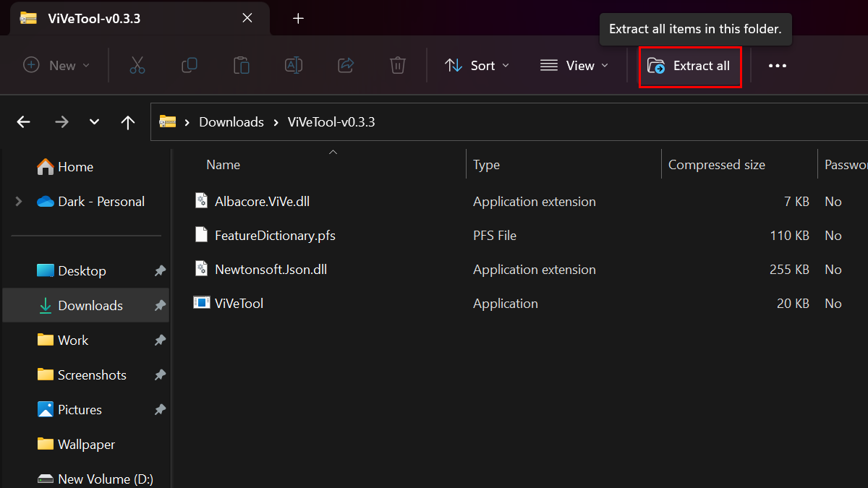Expand the Dark - Personal OneDrive tree

(x=18, y=202)
